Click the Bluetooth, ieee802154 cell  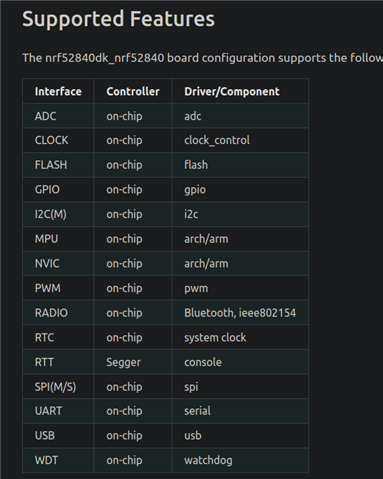point(240,313)
